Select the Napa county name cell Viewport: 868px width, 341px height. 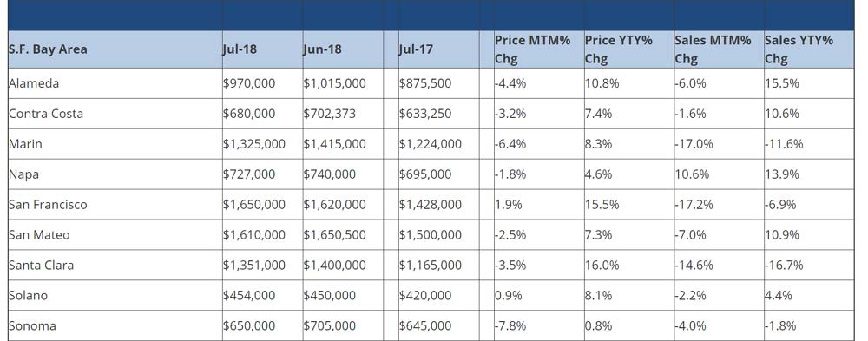(x=115, y=174)
